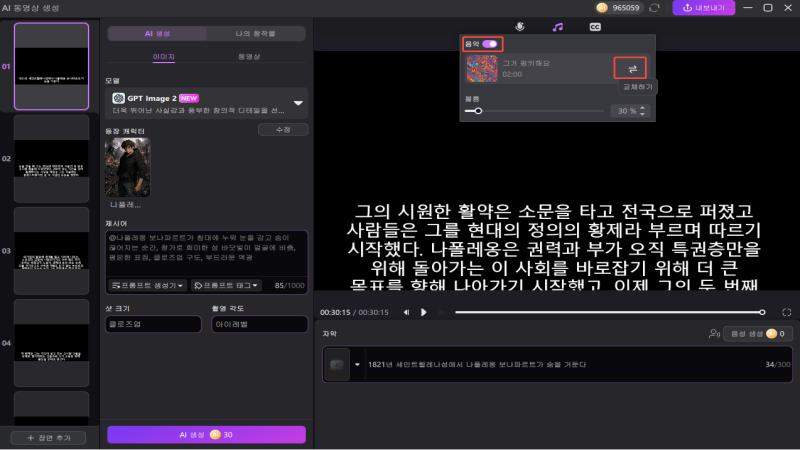The height and width of the screenshot is (450, 800).
Task: Click the edit character button
Action: pyautogui.click(x=283, y=130)
